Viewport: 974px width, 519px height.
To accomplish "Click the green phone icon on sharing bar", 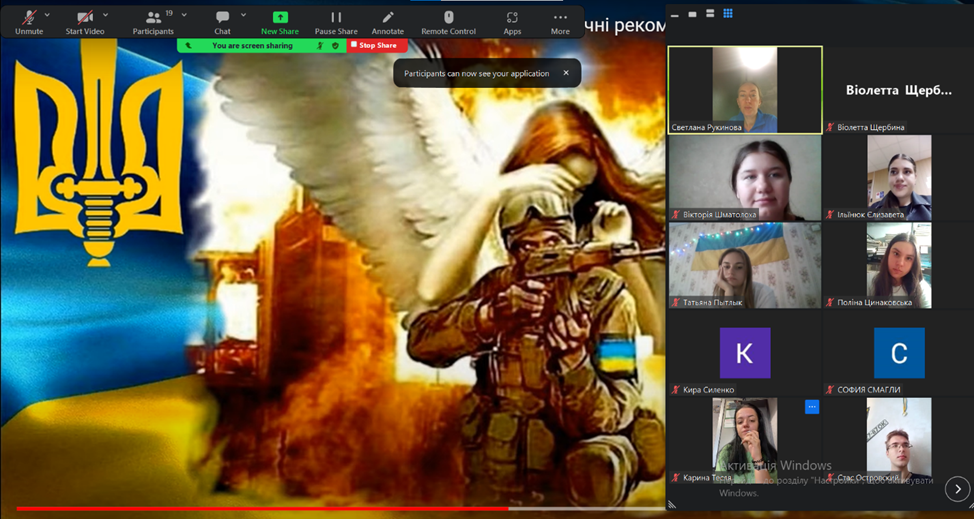I will point(188,45).
